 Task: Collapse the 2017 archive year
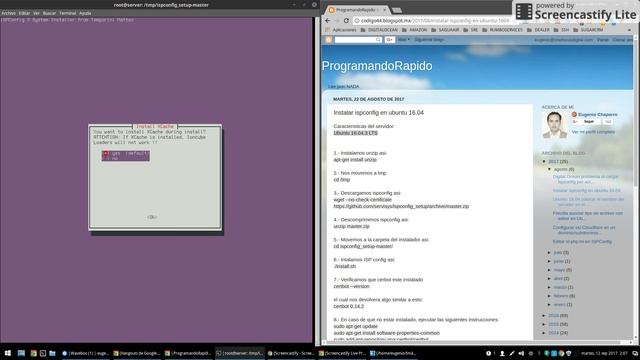pos(544,162)
